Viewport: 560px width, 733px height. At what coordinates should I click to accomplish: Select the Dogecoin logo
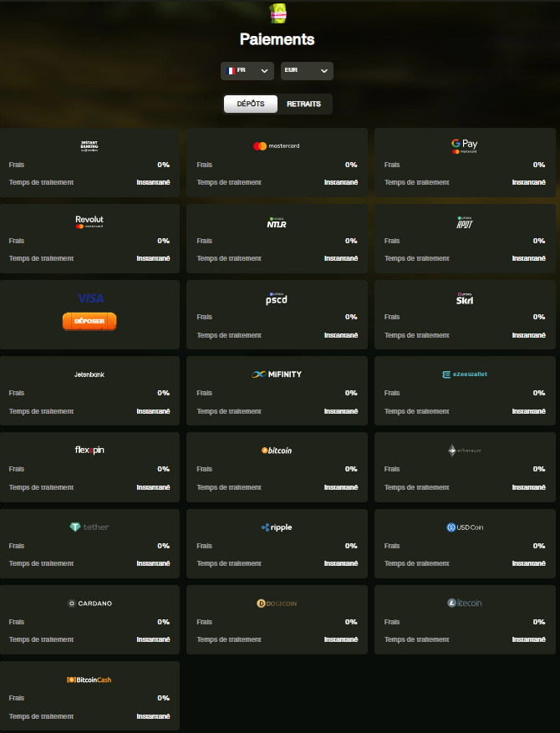(277, 603)
